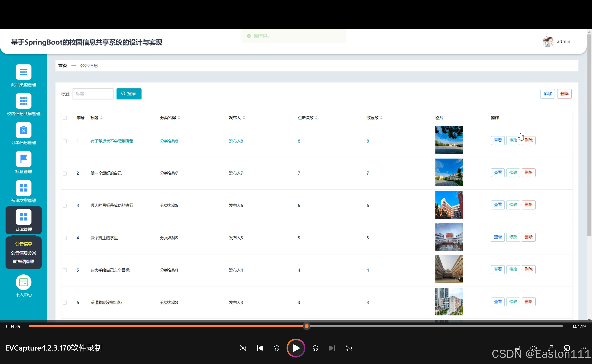Viewport: 592px width, 364px height.
Task: Sort by the 点击次数 column arrows
Action: (x=316, y=118)
